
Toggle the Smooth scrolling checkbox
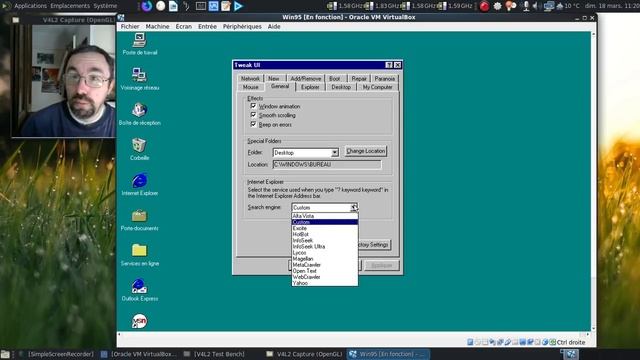point(253,115)
